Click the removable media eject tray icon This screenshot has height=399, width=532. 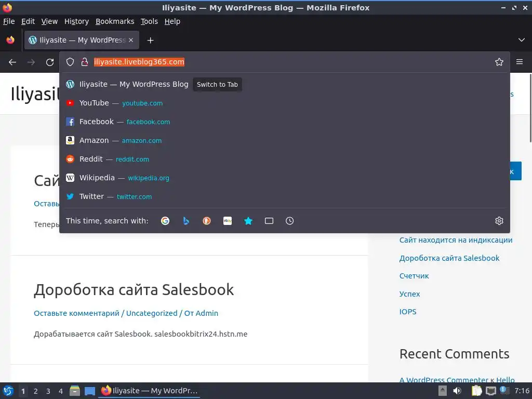(x=443, y=391)
